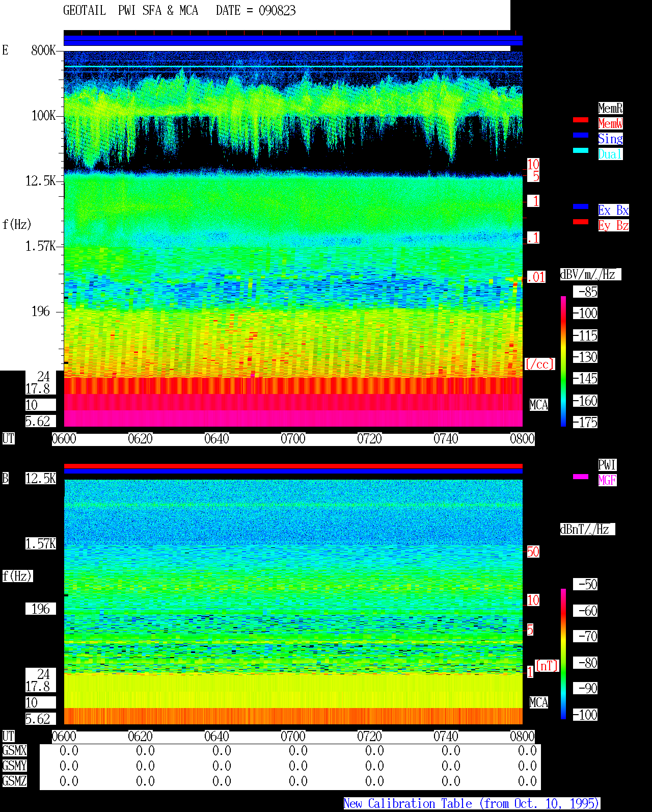This screenshot has width=652, height=812.
Task: Select the Dual legend label
Action: coord(610,154)
